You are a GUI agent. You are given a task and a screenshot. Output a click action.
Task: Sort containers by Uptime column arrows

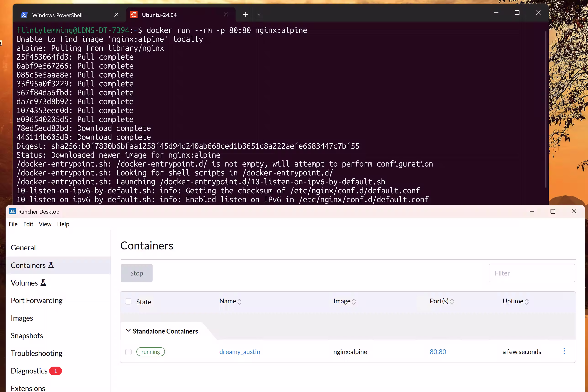click(527, 302)
